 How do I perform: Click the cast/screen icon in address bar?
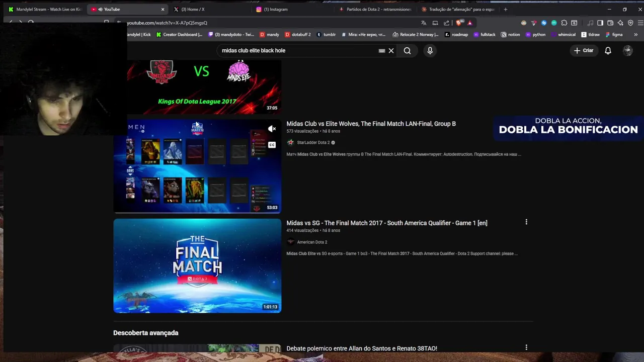[435, 23]
